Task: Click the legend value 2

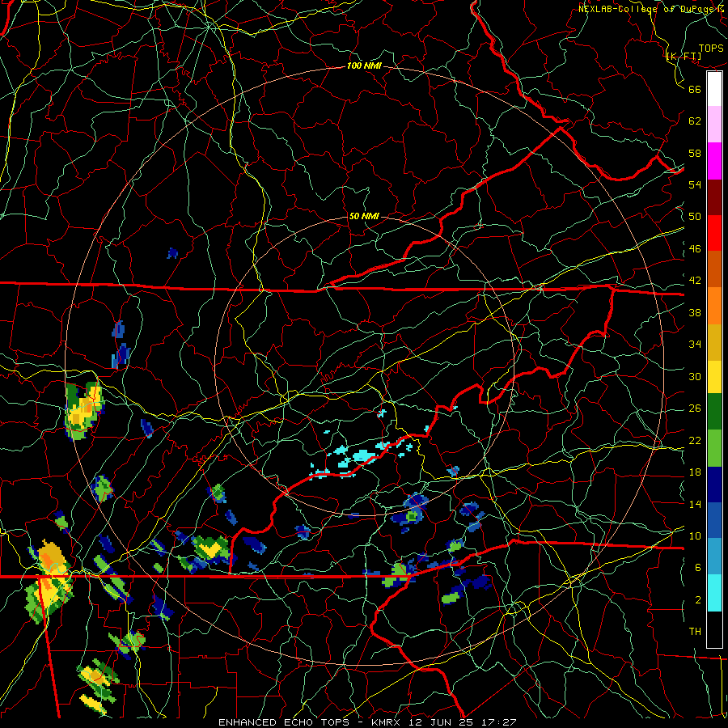Action: (x=698, y=600)
